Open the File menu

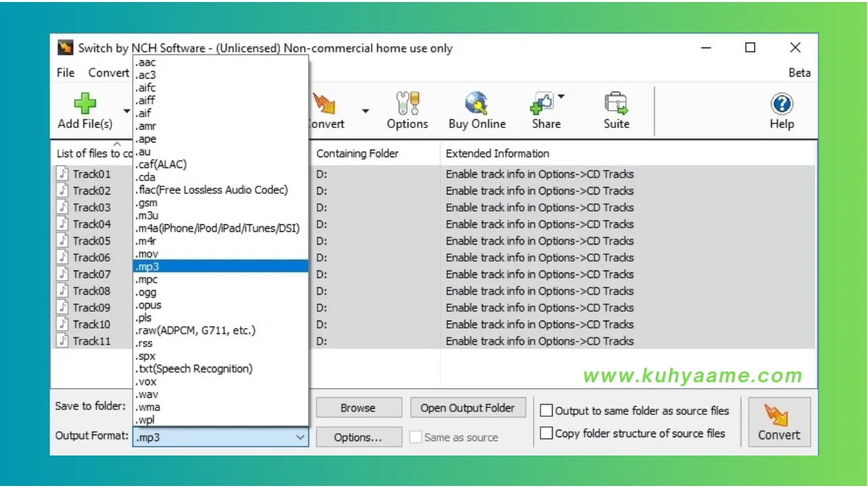[x=66, y=73]
